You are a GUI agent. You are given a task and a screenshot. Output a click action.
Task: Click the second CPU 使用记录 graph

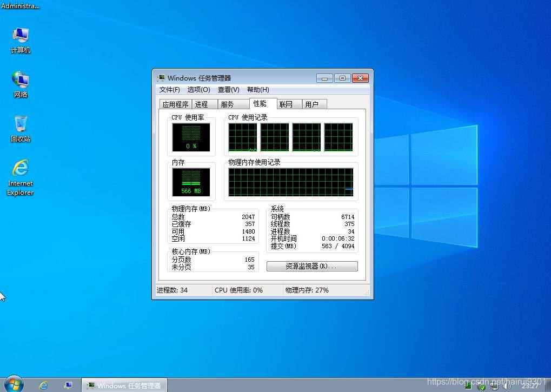coord(275,137)
